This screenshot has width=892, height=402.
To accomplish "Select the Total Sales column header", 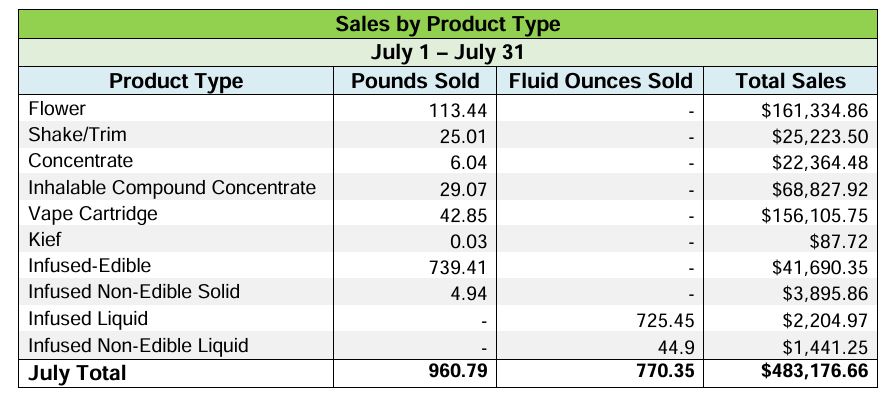I will pos(790,81).
